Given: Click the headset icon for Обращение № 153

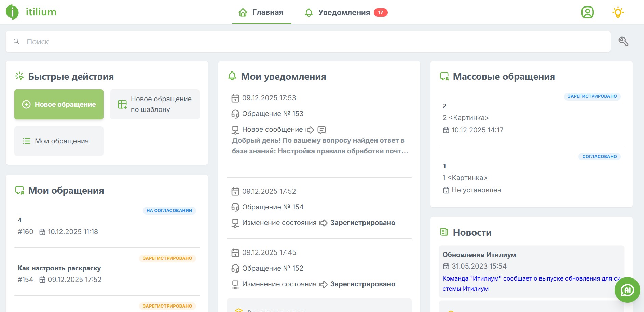Looking at the screenshot, I should click(x=235, y=113).
